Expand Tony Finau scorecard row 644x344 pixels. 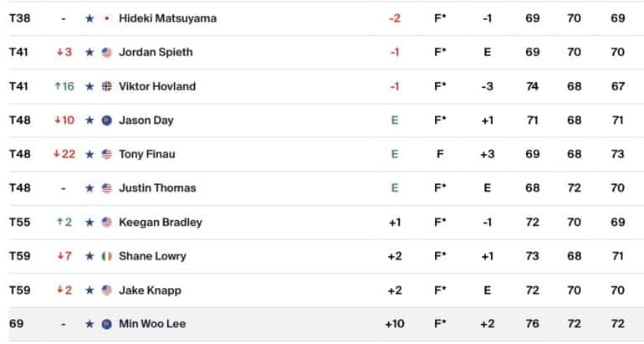(x=322, y=154)
